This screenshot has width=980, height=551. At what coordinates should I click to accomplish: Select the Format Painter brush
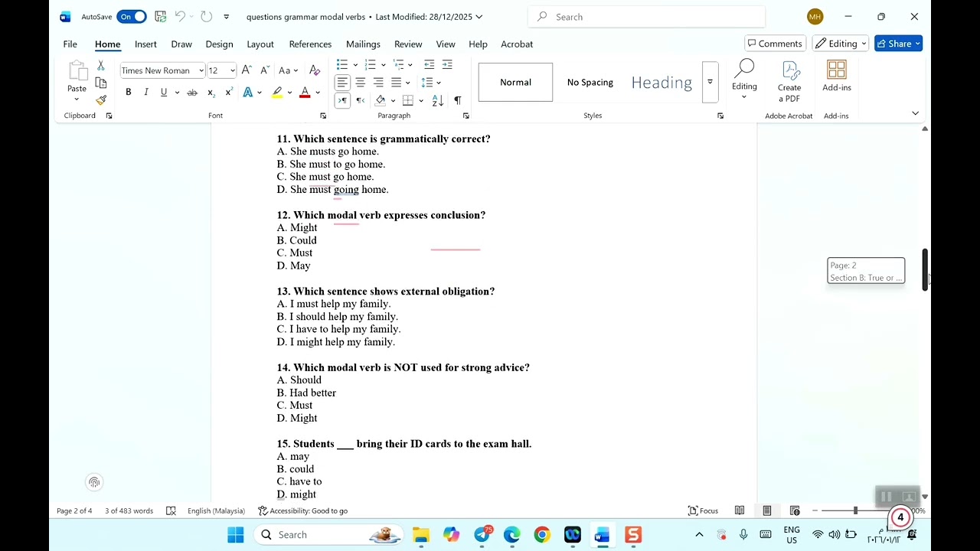click(100, 99)
